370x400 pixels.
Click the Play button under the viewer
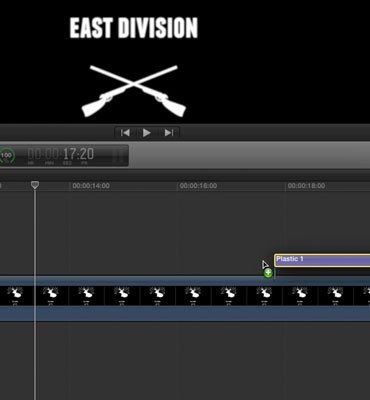(x=147, y=133)
